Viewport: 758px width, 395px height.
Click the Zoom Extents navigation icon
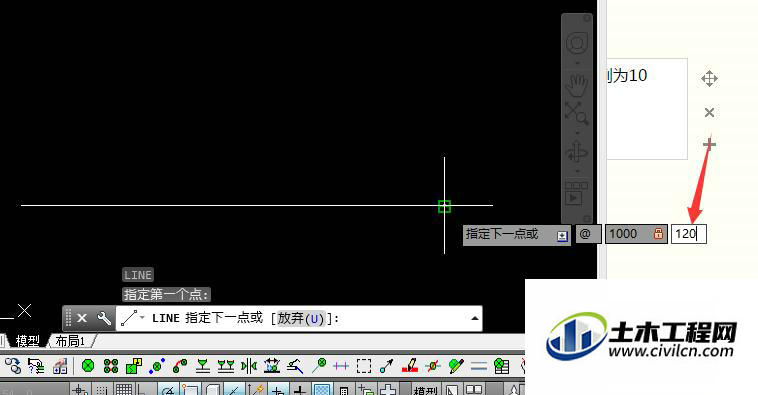577,113
